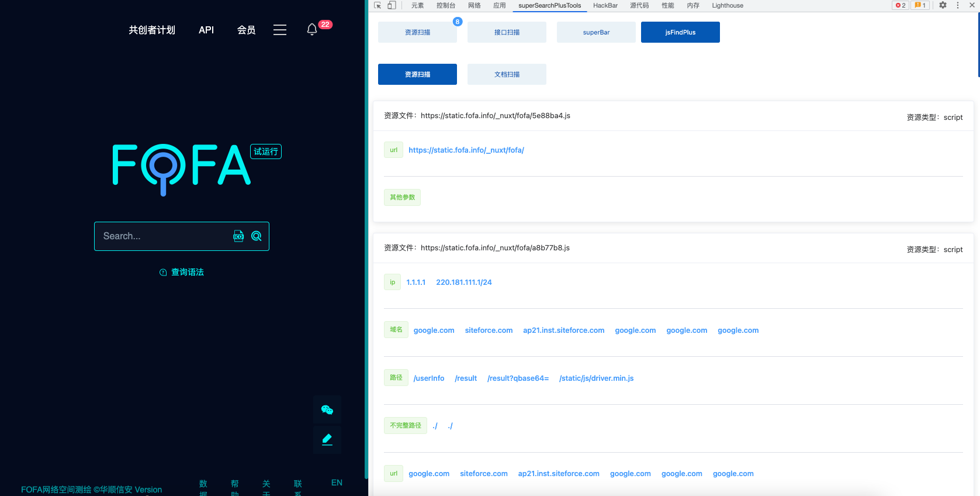Image resolution: width=980 pixels, height=496 pixels.
Task: Click the 其他参数 tag
Action: (x=402, y=197)
